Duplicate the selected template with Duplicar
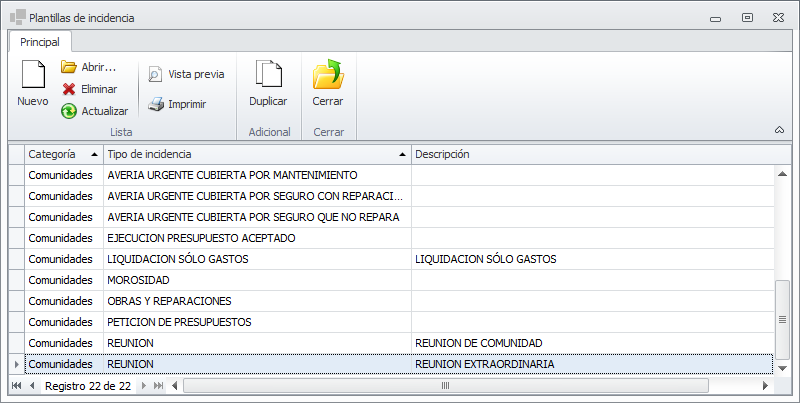The height and width of the screenshot is (403, 800). tap(268, 83)
